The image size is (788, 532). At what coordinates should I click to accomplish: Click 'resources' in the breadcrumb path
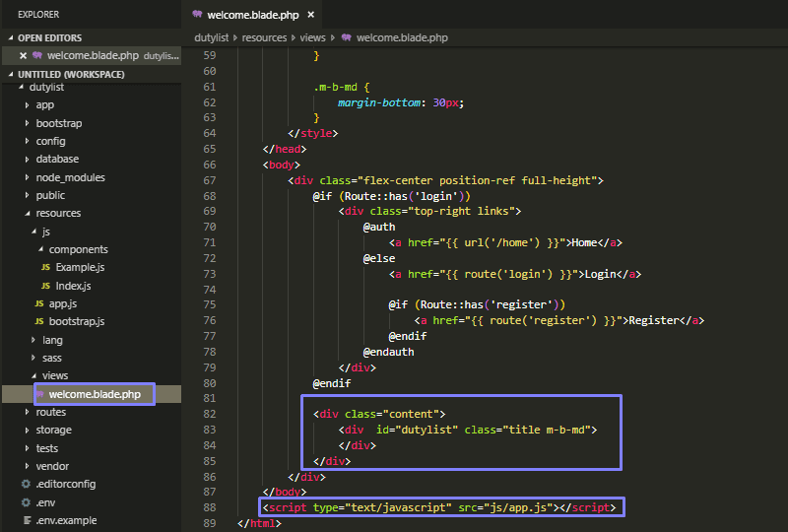265,37
